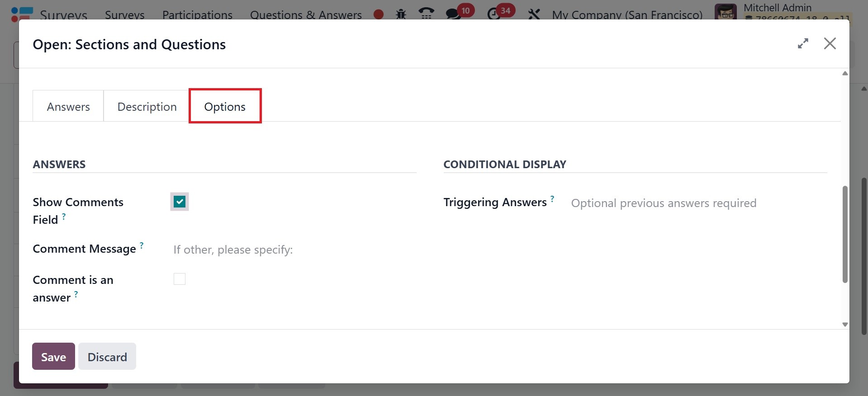The image size is (868, 396).
Task: Expand dialog to full screen
Action: coord(803,44)
